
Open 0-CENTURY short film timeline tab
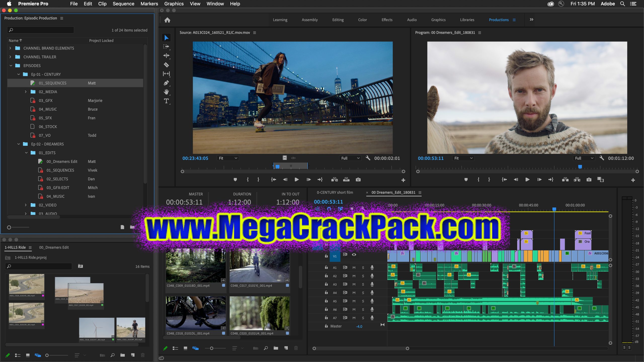(335, 192)
